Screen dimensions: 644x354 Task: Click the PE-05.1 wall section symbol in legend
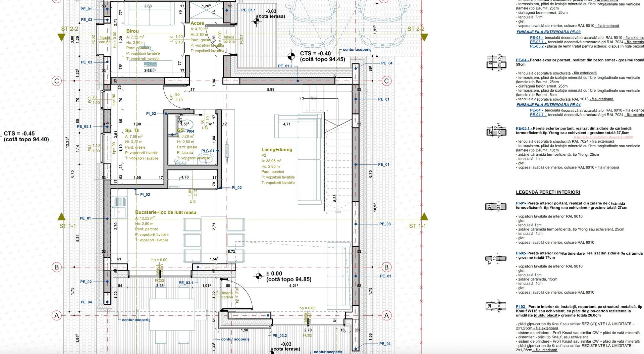click(x=496, y=132)
